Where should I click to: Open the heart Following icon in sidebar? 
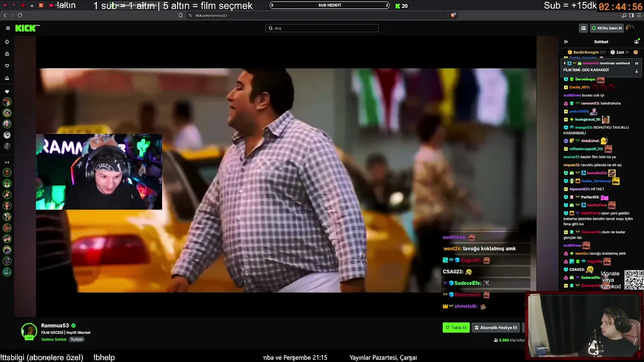coord(7,66)
